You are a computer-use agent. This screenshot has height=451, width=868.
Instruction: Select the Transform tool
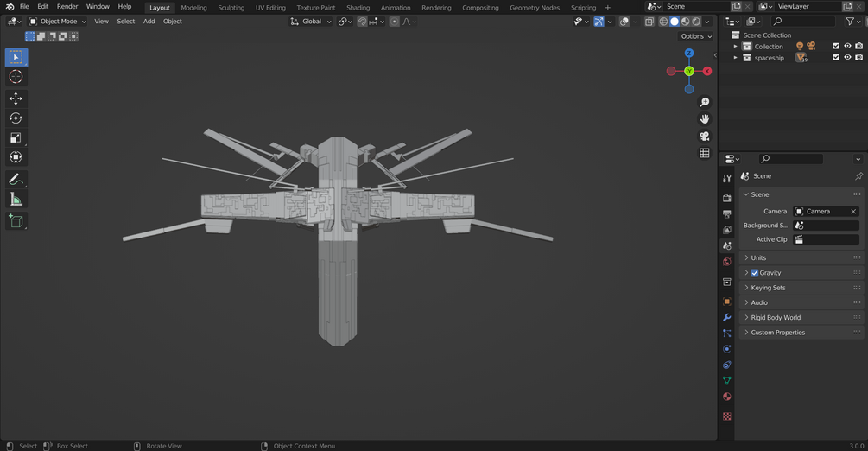(16, 157)
